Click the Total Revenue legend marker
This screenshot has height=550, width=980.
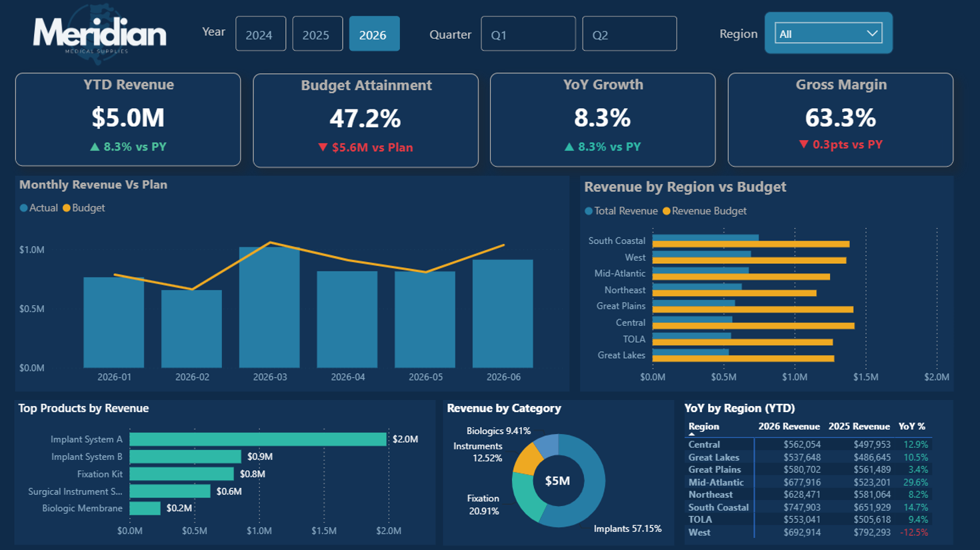click(589, 211)
